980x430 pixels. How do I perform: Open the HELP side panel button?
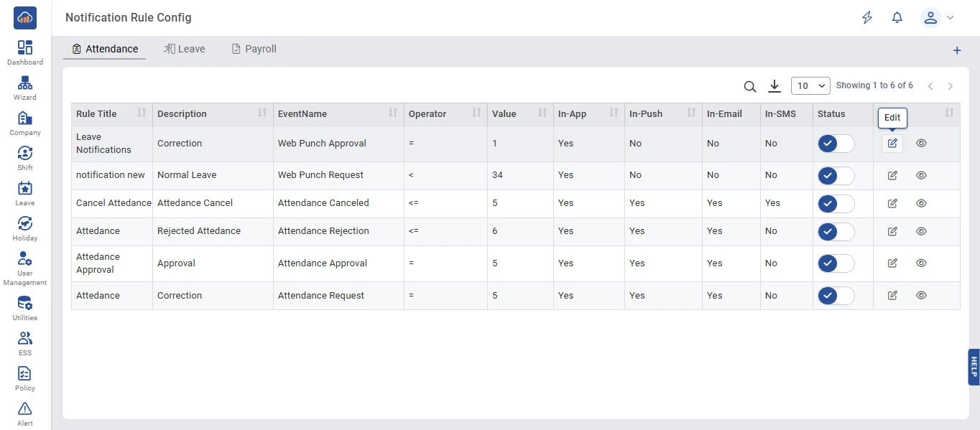[974, 367]
